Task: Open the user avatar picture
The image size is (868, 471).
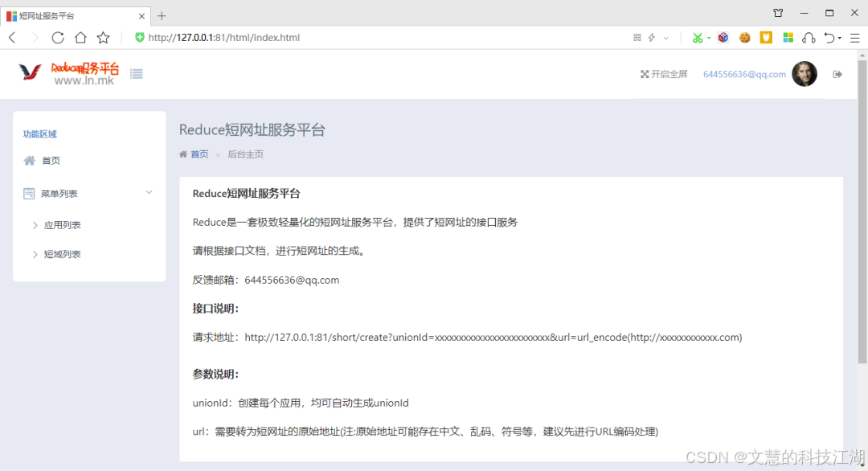Action: (805, 74)
